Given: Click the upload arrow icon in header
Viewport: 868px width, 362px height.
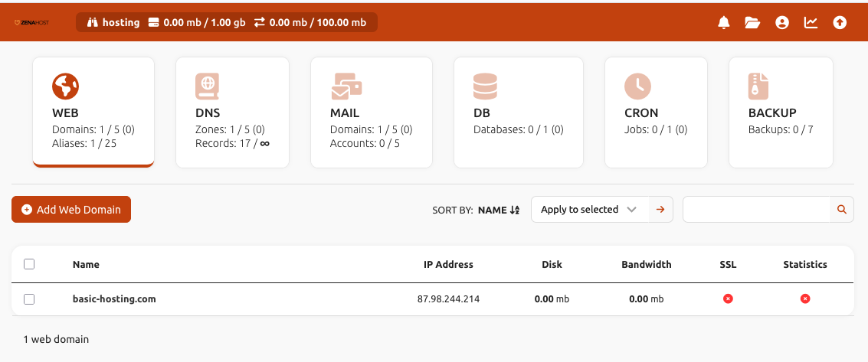Looking at the screenshot, I should (x=840, y=23).
